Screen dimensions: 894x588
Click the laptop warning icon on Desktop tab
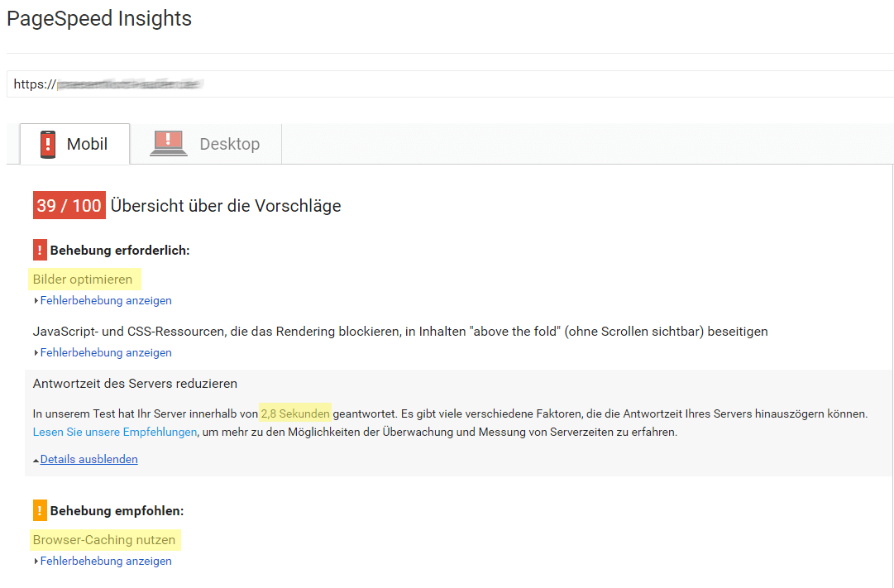(168, 143)
